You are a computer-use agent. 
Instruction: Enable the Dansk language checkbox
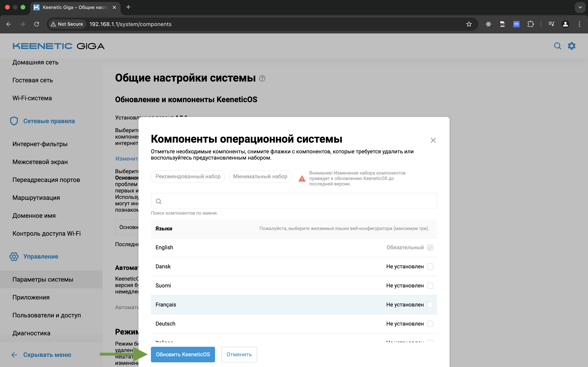(430, 266)
